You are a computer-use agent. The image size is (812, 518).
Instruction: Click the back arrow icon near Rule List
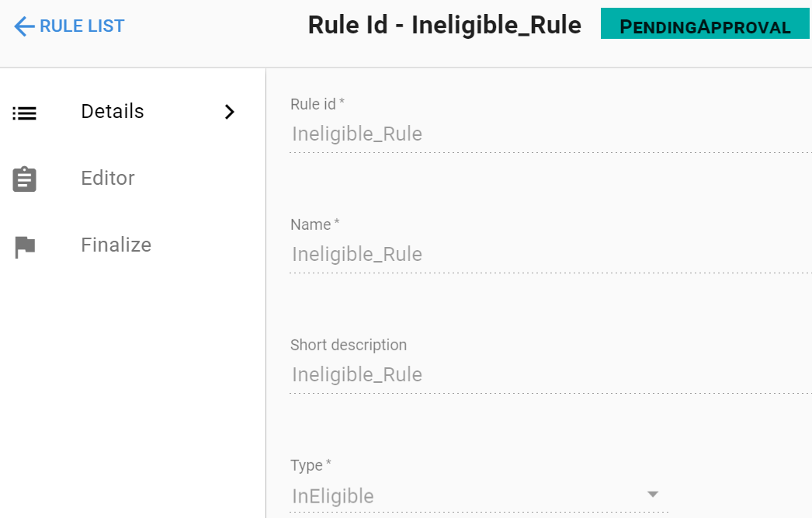(24, 26)
